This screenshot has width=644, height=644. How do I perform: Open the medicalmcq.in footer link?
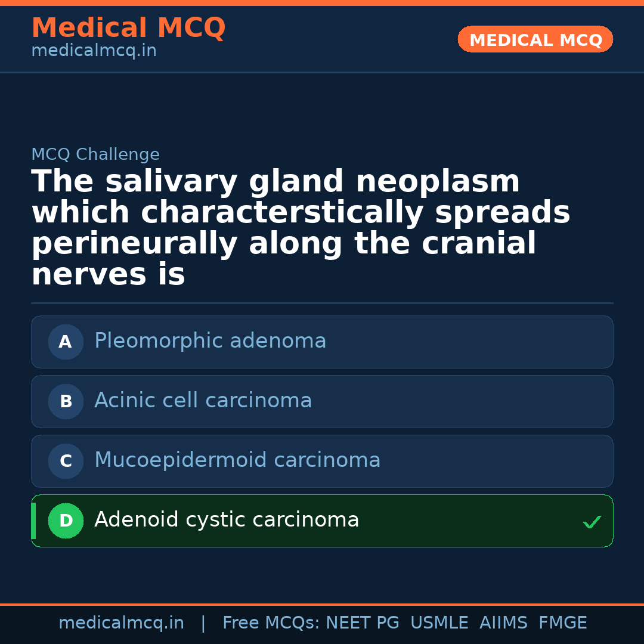click(x=122, y=622)
